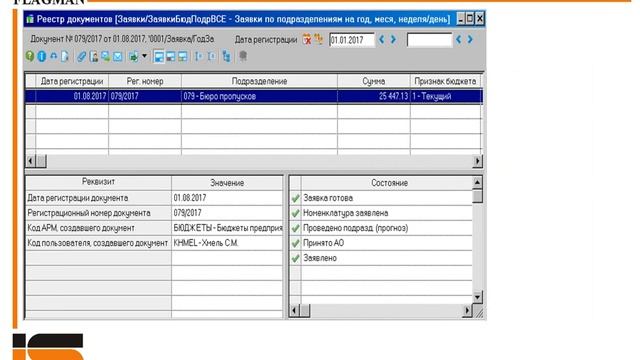Step start date forward with right arrow
The image size is (640, 360).
(393, 40)
